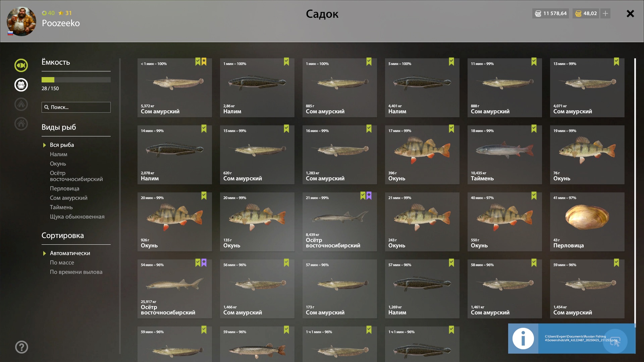Toggle orange star marker on 5,372 кг Сом
This screenshot has height=362, width=644.
204,62
